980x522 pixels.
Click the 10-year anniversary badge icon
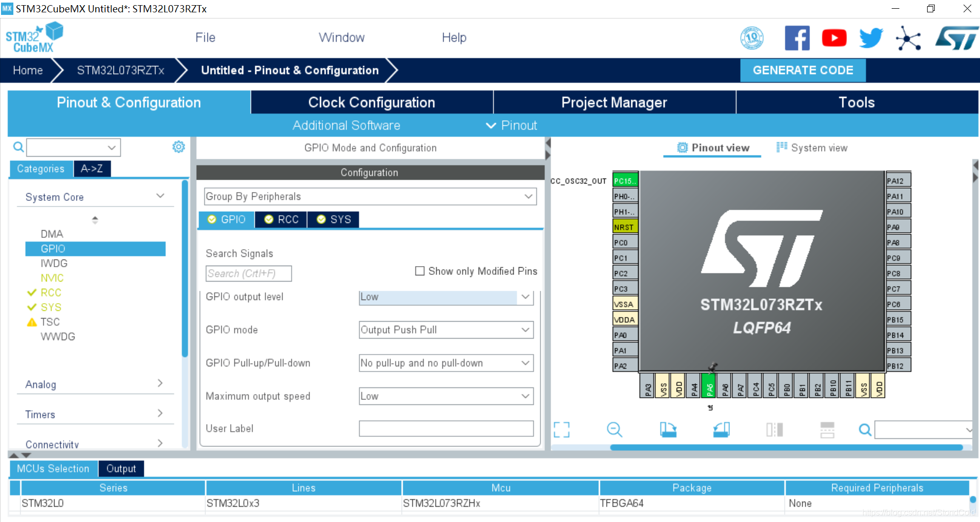click(752, 38)
